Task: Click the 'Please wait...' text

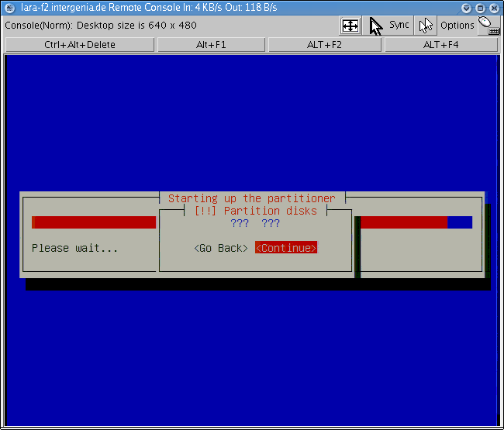Action: pyautogui.click(x=74, y=248)
